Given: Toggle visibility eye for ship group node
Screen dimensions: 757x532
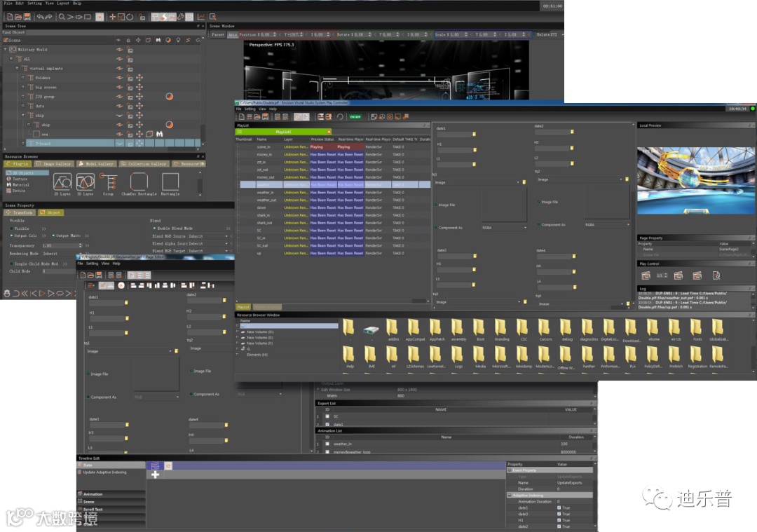Looking at the screenshot, I should click(119, 116).
